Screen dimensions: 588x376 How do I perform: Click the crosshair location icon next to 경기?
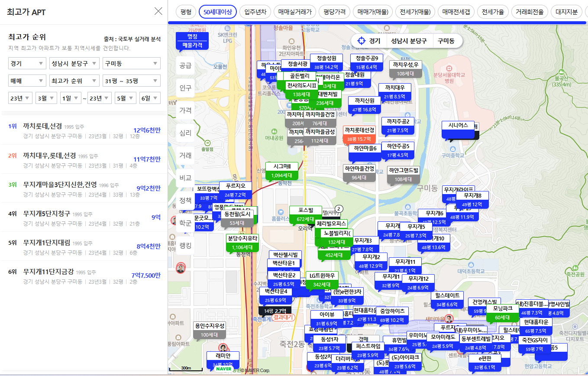coord(361,41)
